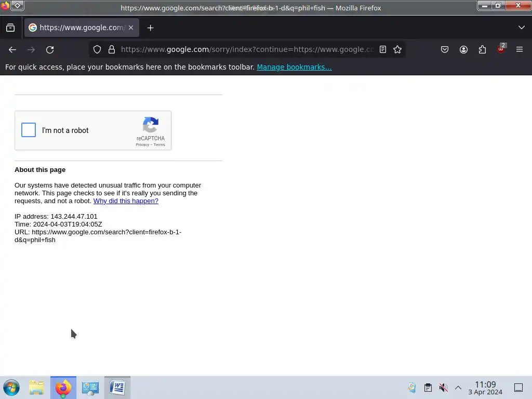Open the clipboard tray icon

coord(428,388)
